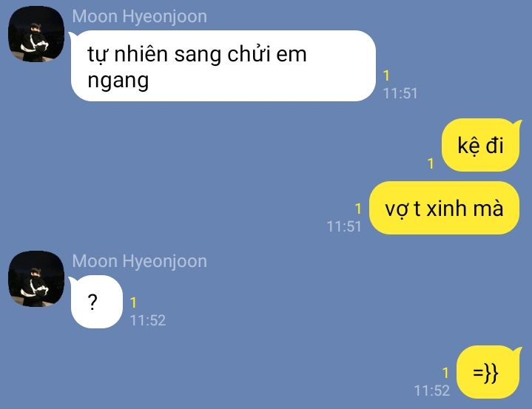This screenshot has width=532, height=409.
Task: Open Moon Hyeonjoon's top profile picture
Action: click(x=36, y=34)
